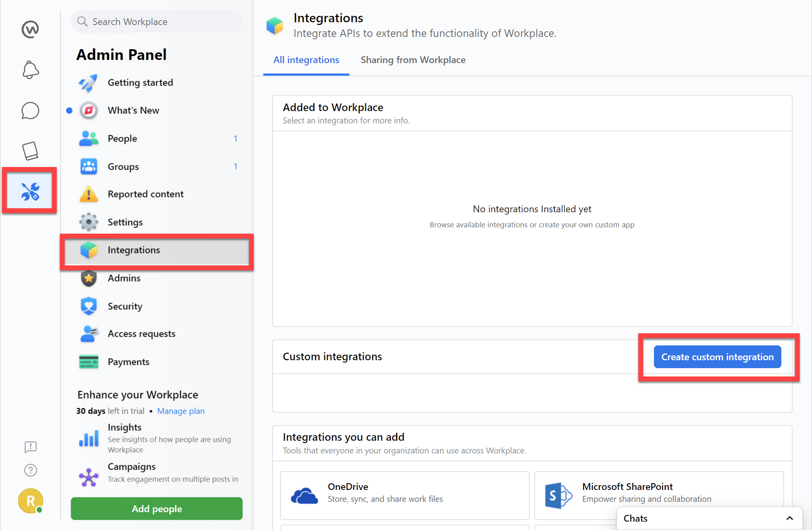Open Admins section
The width and height of the screenshot is (812, 530).
click(x=157, y=278)
